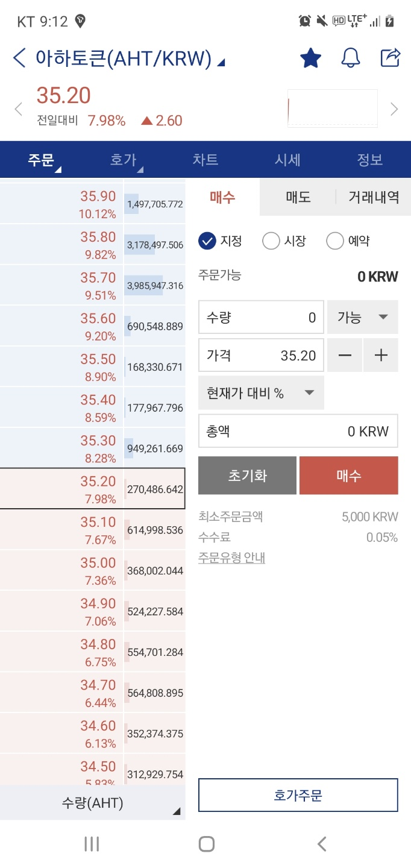
Task: Decrease price with minus button
Action: point(345,355)
